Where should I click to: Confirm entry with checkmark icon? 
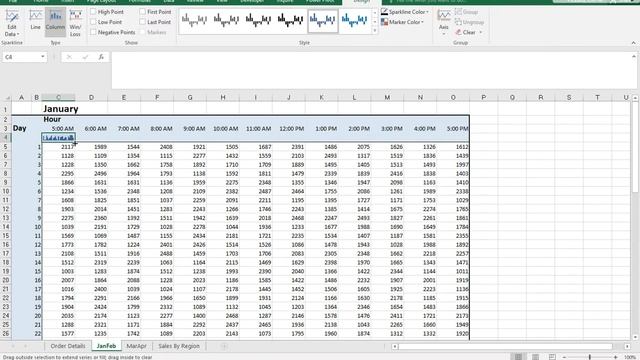85,57
